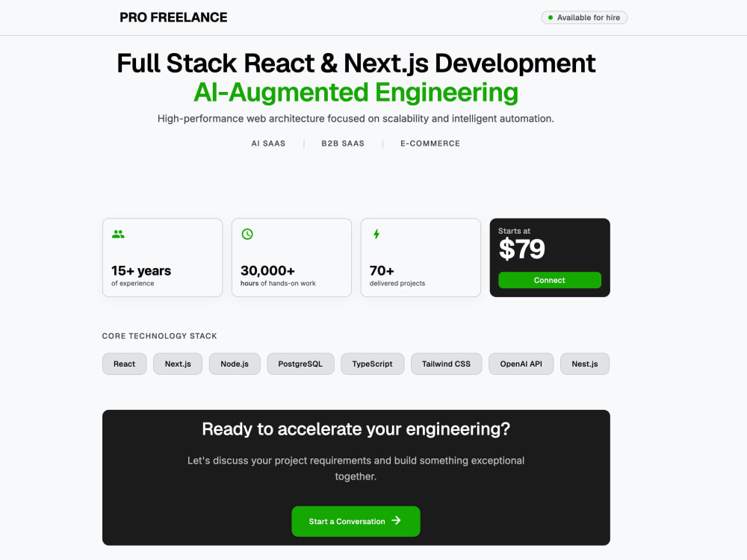The width and height of the screenshot is (747, 560).
Task: Click the B2B SAAS category label
Action: point(343,143)
